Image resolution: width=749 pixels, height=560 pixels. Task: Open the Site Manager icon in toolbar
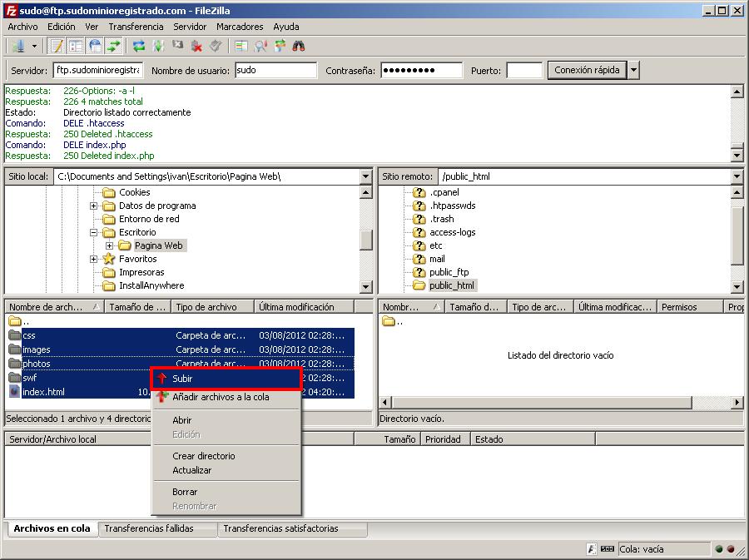coord(18,46)
